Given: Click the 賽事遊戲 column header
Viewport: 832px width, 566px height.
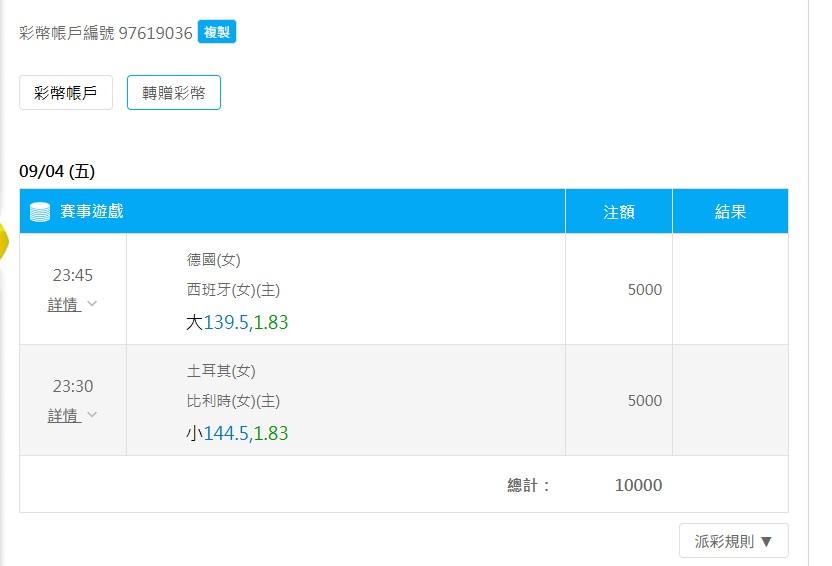Looking at the screenshot, I should pyautogui.click(x=91, y=211).
